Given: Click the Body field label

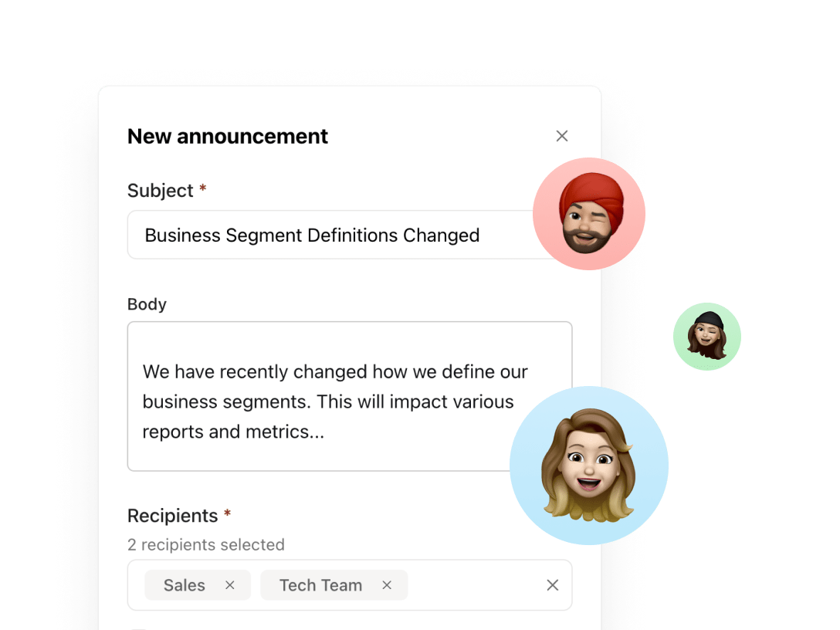Looking at the screenshot, I should pyautogui.click(x=147, y=303).
